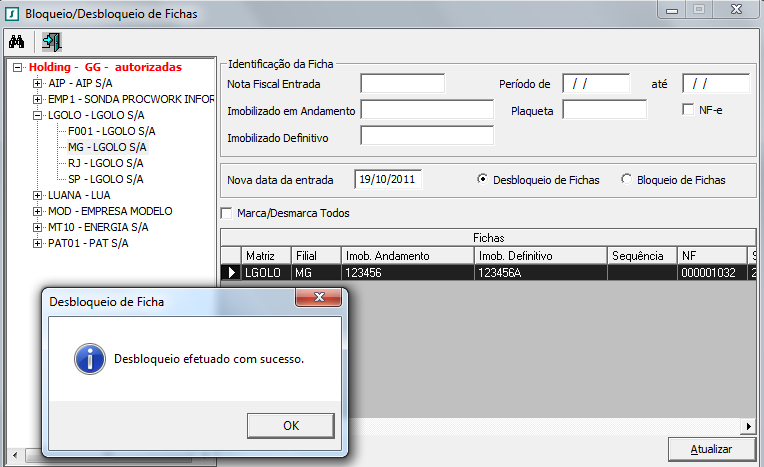Click NF cell 000001032
Viewport: 764px width, 467px height.
(712, 272)
